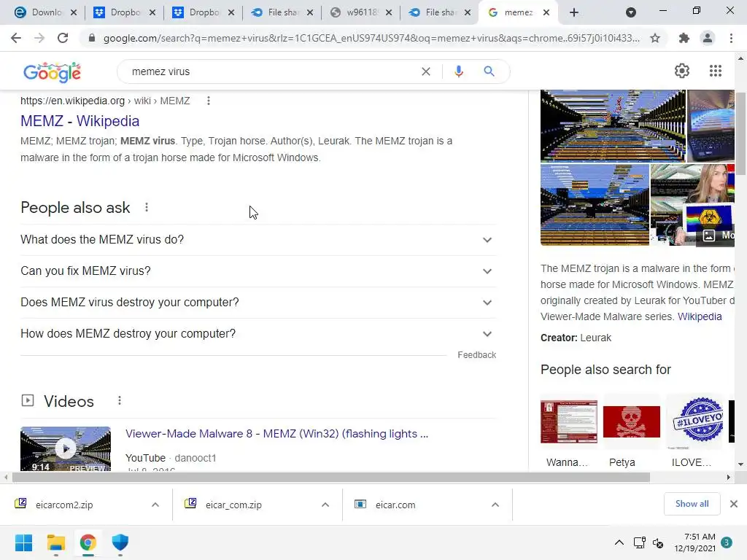Open options arrow for eicar_com.zip download
The image size is (747, 560).
click(325, 505)
